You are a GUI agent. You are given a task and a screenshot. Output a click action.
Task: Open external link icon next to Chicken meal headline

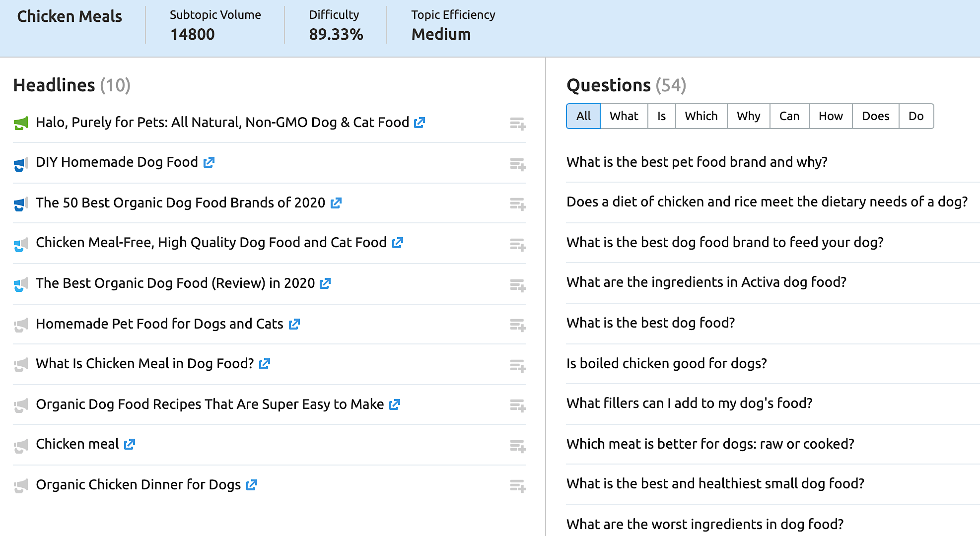click(130, 444)
